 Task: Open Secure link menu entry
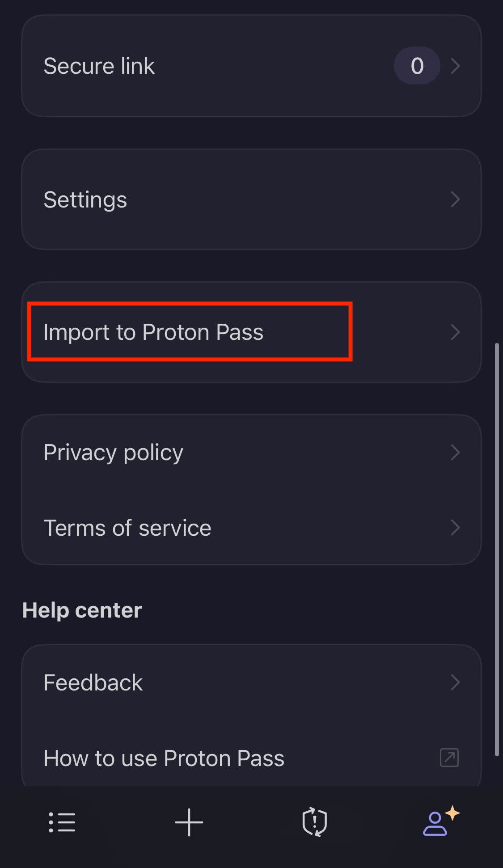point(99,66)
